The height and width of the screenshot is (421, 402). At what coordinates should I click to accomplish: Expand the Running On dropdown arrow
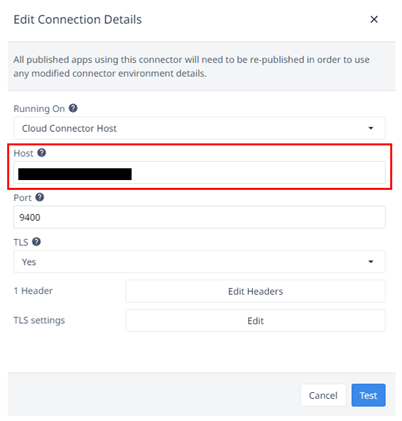[x=371, y=128]
